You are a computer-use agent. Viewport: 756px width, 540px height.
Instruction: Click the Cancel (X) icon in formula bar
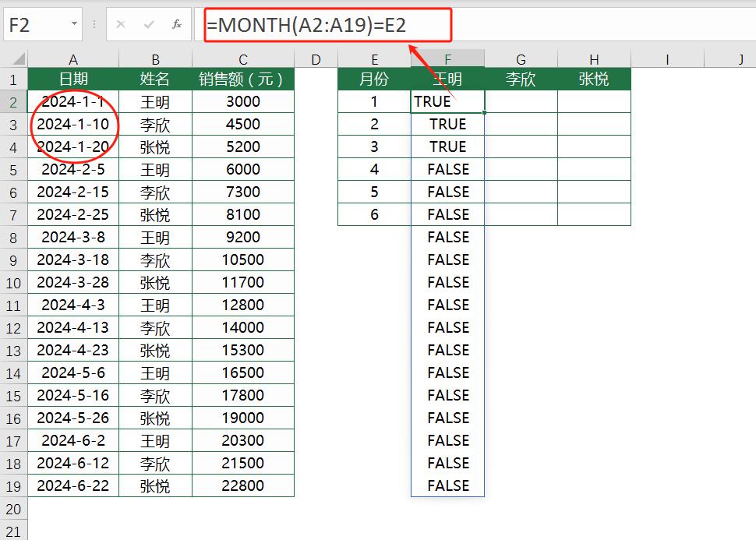[x=121, y=24]
